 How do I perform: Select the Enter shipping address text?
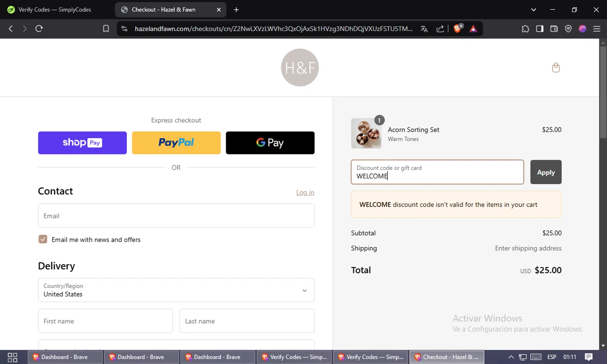pos(528,248)
